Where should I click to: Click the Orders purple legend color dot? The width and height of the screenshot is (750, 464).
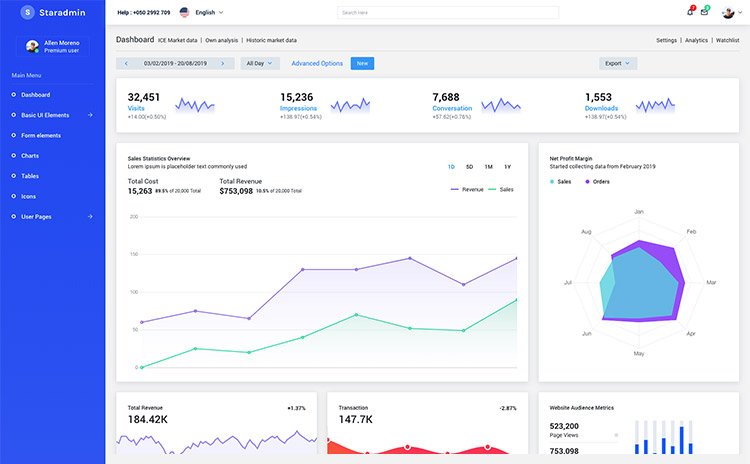(588, 182)
